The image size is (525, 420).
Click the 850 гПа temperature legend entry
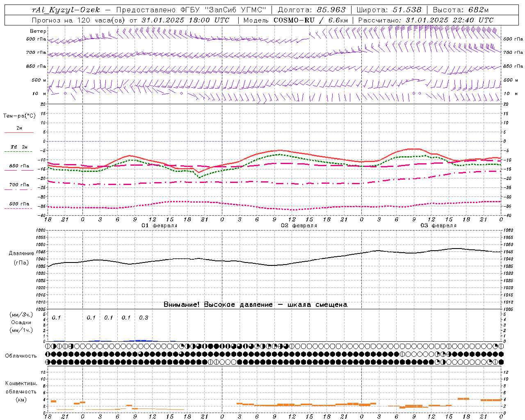click(x=19, y=166)
